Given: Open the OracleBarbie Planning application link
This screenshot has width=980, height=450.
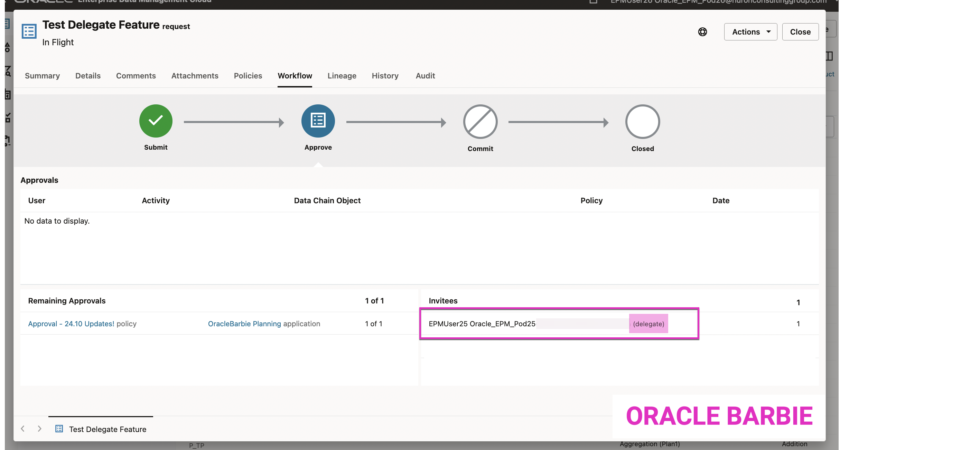Looking at the screenshot, I should (x=244, y=324).
